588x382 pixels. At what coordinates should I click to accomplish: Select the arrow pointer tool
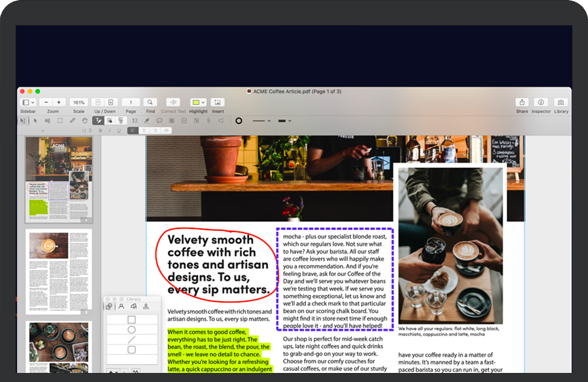(x=36, y=121)
